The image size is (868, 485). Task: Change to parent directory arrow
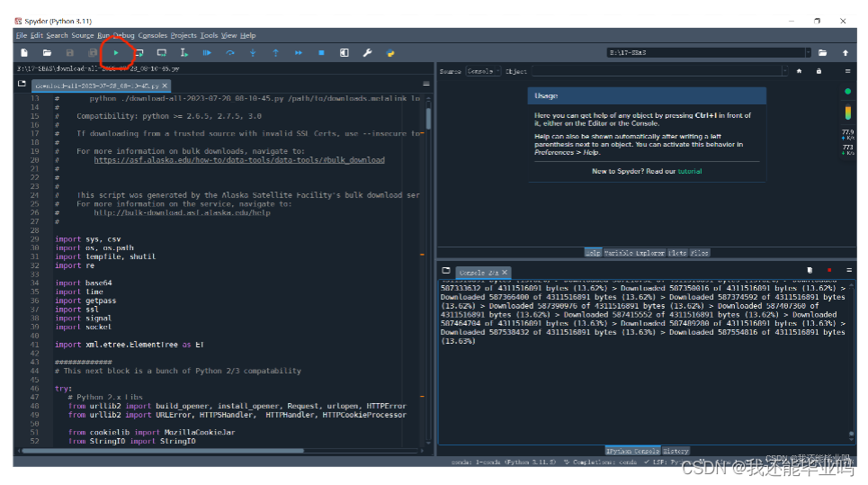point(846,52)
